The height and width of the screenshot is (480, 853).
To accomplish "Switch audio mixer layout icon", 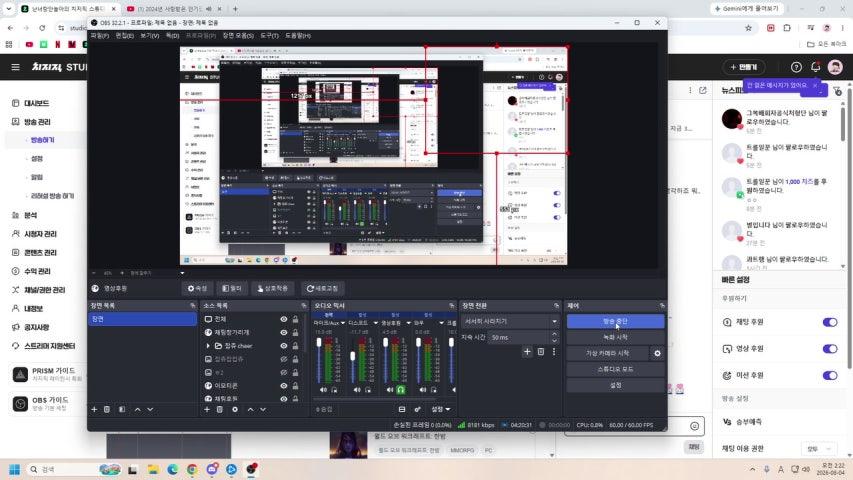I will tap(402, 409).
